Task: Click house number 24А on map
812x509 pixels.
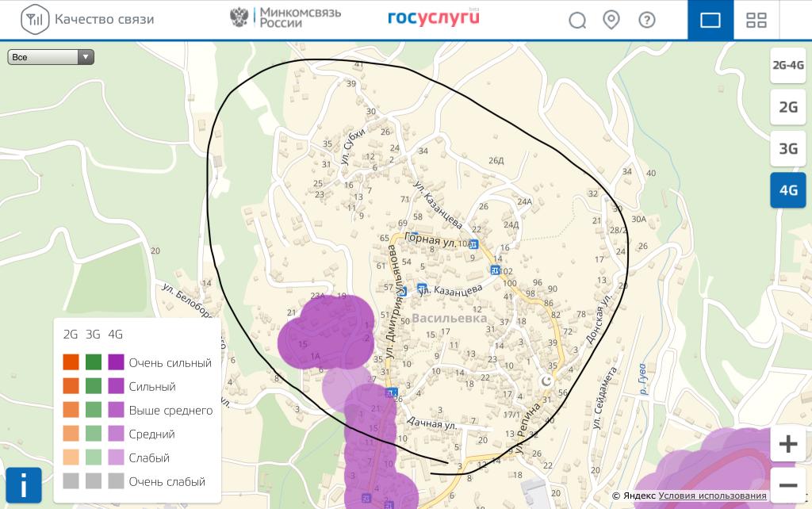Action: (525, 201)
